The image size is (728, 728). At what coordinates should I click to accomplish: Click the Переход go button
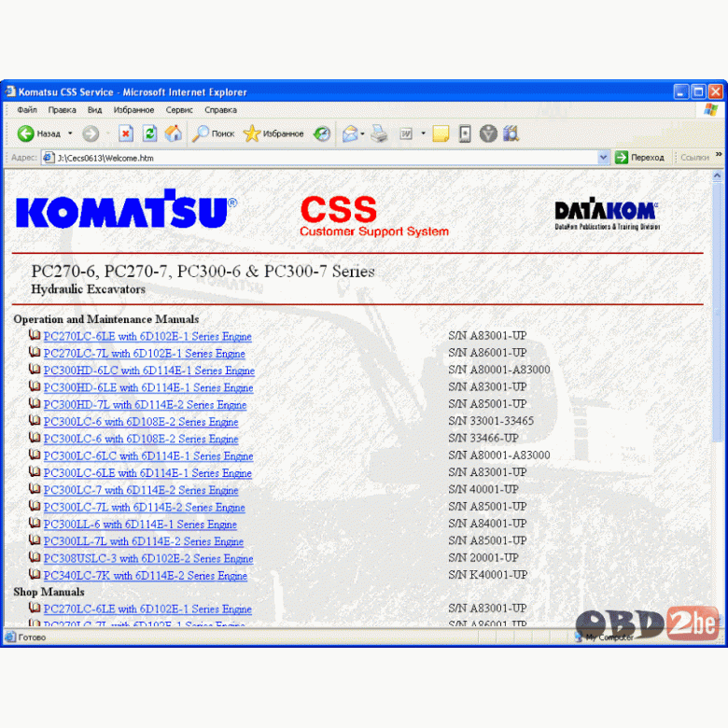[639, 158]
